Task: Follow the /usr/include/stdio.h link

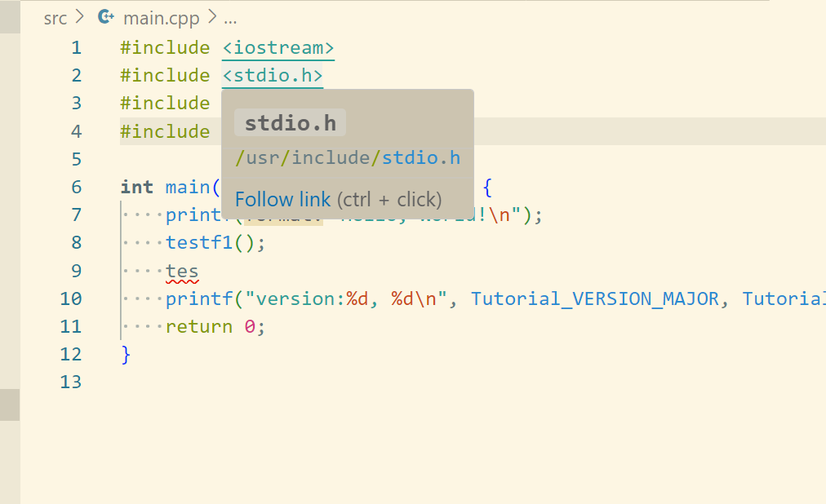Action: [x=346, y=157]
